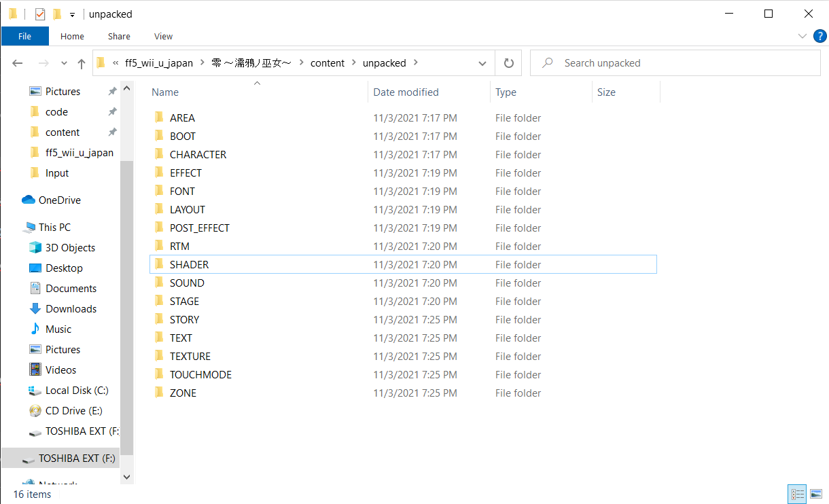Go forward with the Forward arrow
Screen dimensions: 829x504
pyautogui.click(x=43, y=63)
